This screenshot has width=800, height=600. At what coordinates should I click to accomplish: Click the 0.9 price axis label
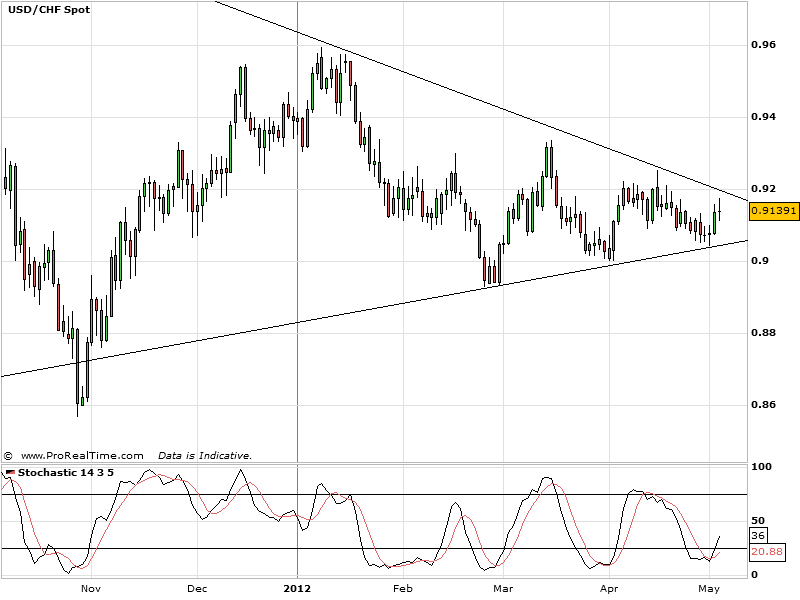(x=760, y=261)
